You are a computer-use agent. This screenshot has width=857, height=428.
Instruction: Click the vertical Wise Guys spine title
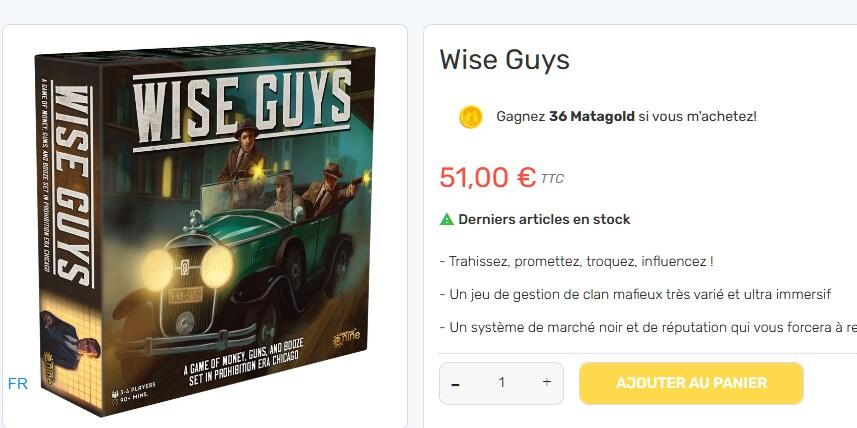[72, 186]
